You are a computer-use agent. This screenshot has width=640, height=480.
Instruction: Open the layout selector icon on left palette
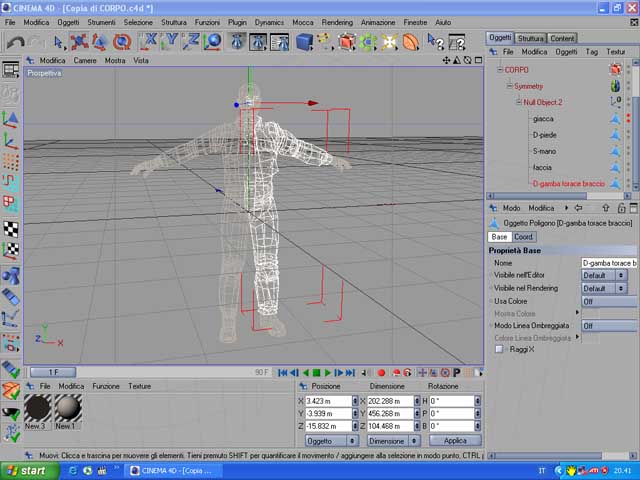tap(11, 70)
